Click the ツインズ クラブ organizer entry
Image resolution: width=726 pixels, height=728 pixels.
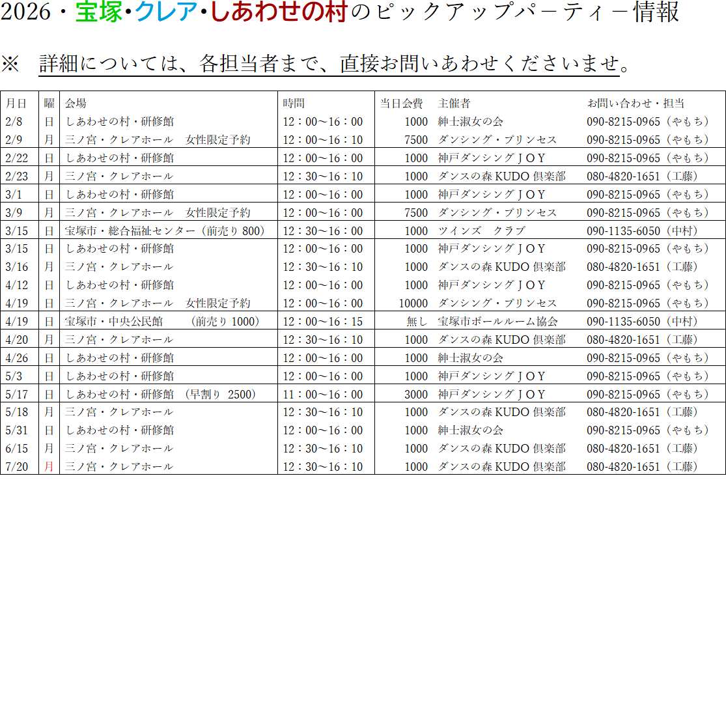pyautogui.click(x=481, y=231)
